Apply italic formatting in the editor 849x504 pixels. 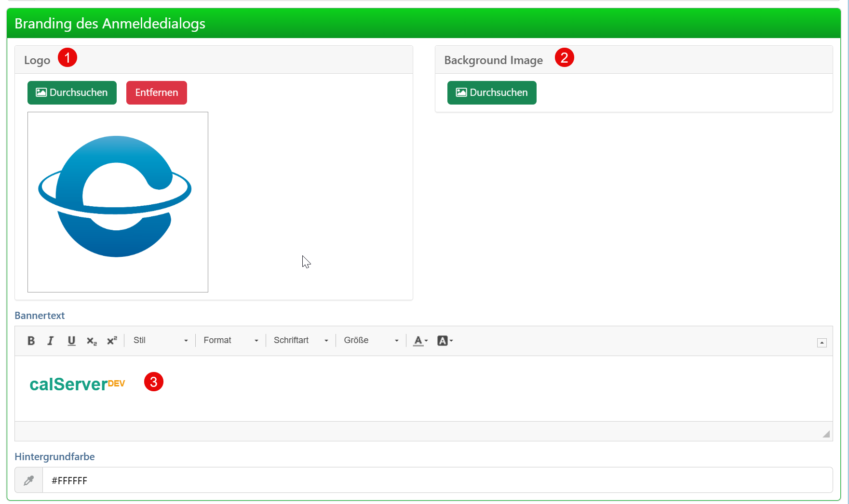point(51,341)
